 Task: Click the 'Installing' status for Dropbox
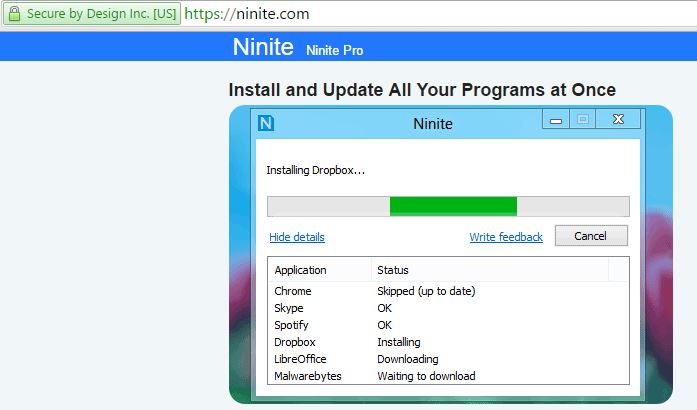(399, 342)
